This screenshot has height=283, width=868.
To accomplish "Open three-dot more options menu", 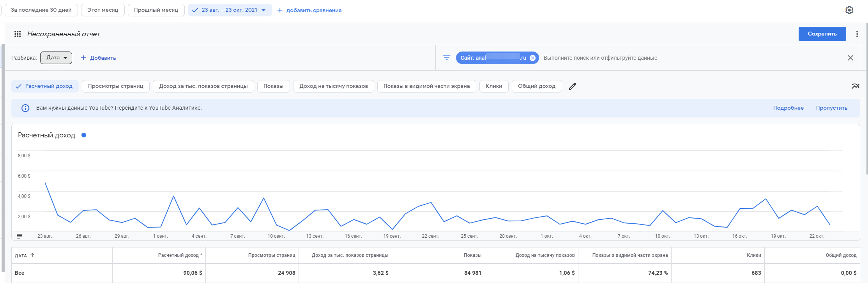I will click(857, 34).
